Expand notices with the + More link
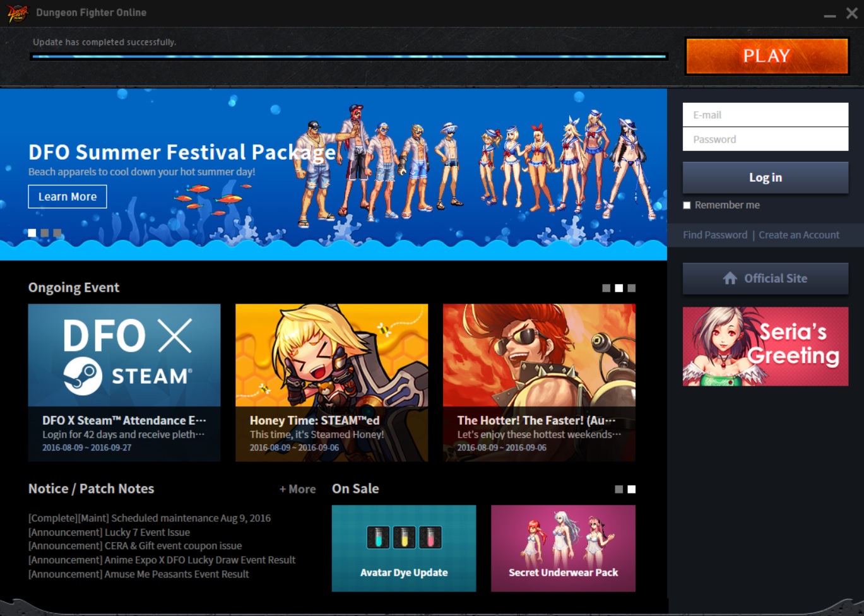 (298, 489)
